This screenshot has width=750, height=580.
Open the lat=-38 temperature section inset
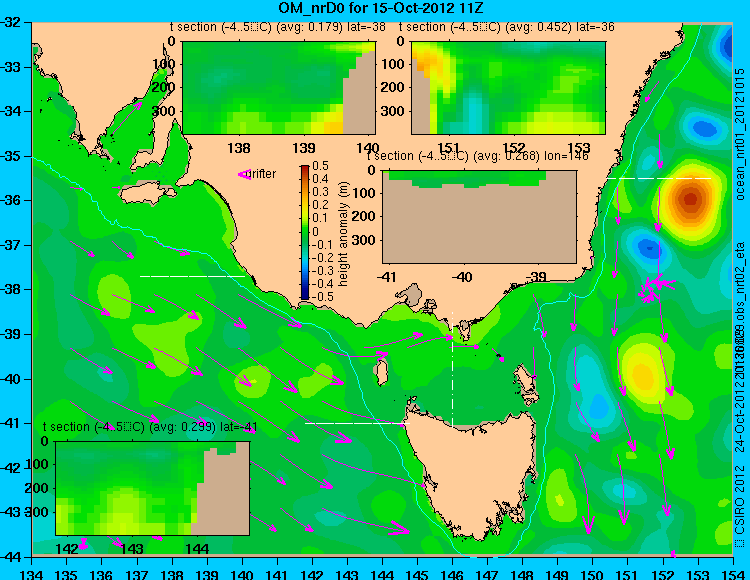click(x=279, y=88)
